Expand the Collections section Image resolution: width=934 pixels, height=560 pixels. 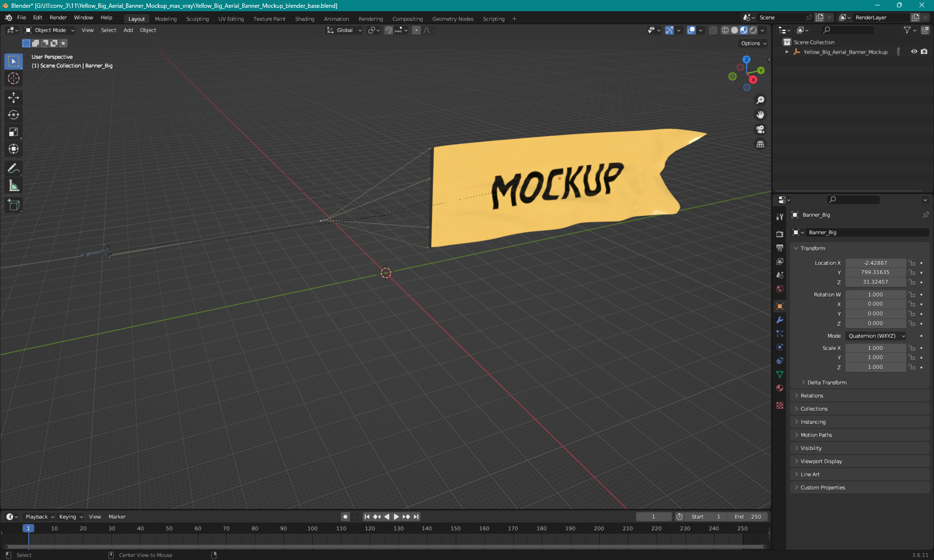tap(814, 409)
